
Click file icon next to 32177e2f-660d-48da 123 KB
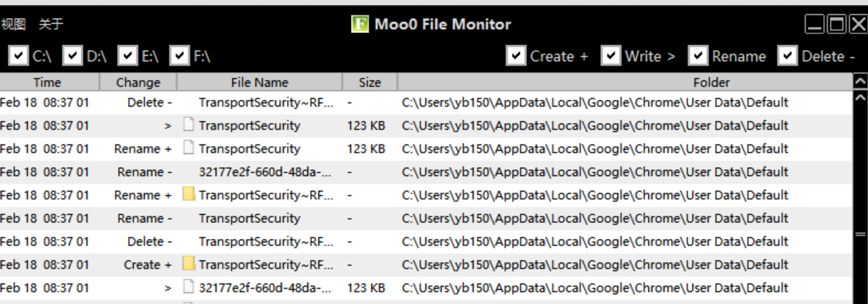coord(188,288)
